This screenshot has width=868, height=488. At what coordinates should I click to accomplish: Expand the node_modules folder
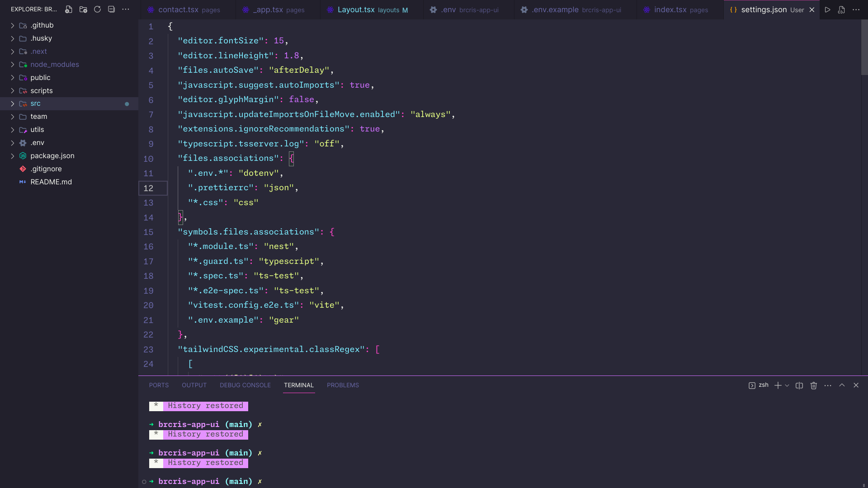(x=54, y=65)
